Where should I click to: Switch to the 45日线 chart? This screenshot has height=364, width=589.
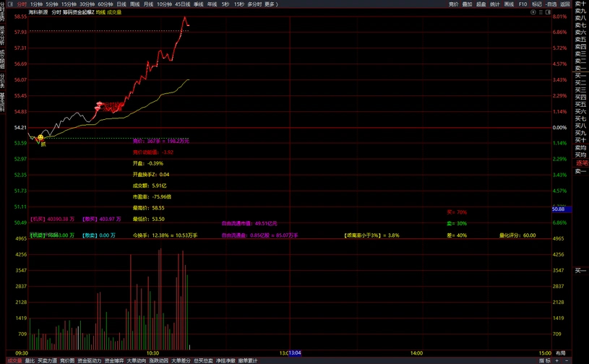[183, 4]
